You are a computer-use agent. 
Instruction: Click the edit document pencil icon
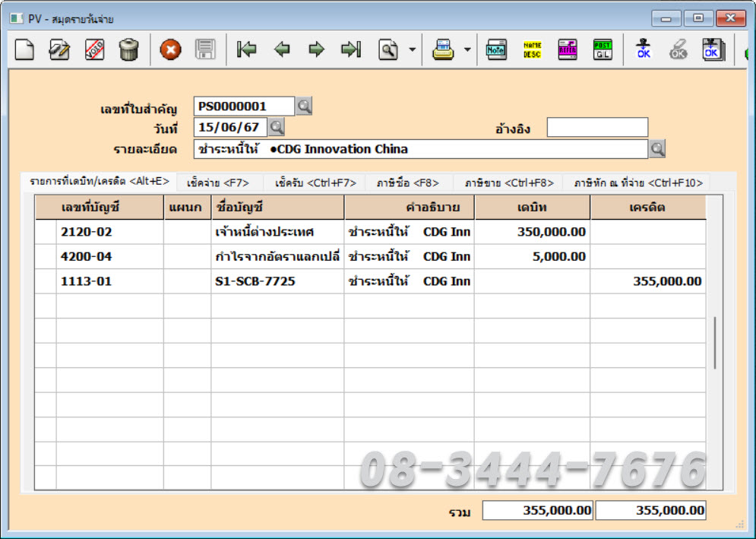click(59, 49)
